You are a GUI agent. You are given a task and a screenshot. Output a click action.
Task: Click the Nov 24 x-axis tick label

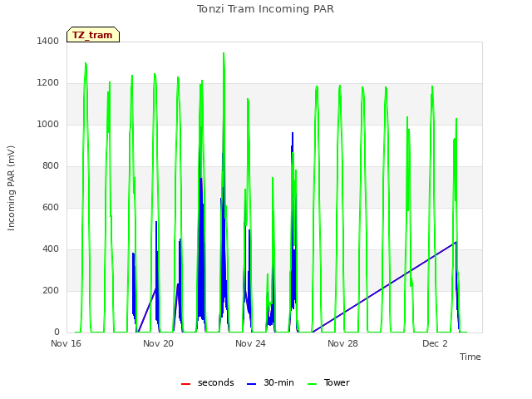pos(250,343)
